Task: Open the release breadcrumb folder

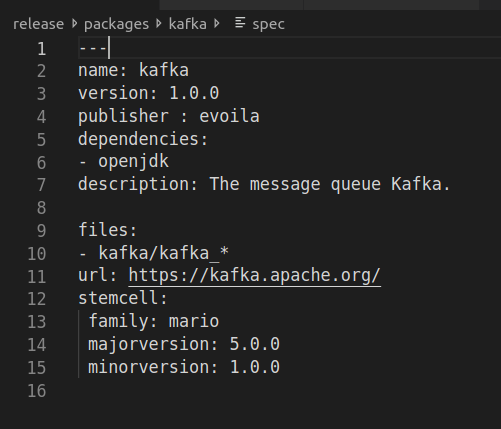Action: pos(38,24)
